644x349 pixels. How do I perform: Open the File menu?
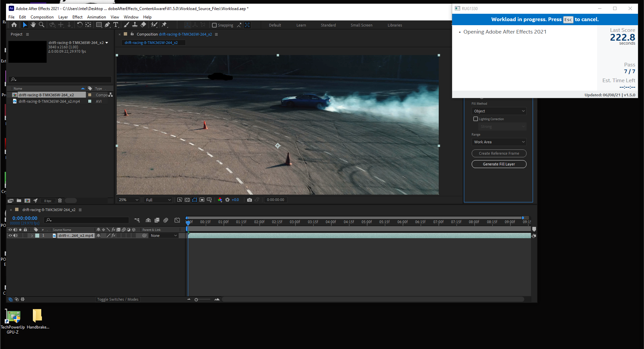[11, 17]
